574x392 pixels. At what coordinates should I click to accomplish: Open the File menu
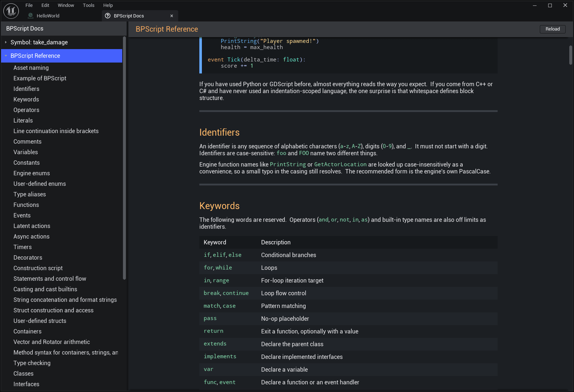pyautogui.click(x=29, y=5)
